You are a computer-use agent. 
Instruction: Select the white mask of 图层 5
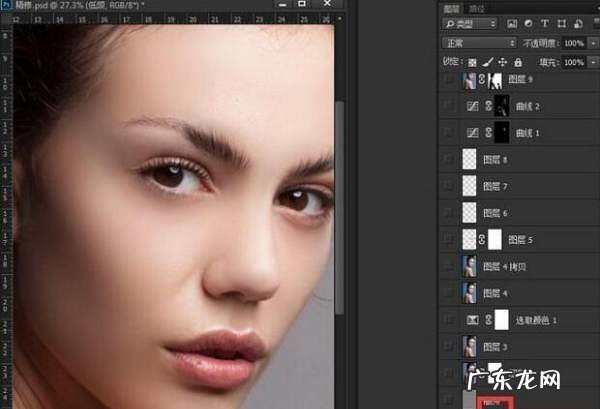[495, 240]
